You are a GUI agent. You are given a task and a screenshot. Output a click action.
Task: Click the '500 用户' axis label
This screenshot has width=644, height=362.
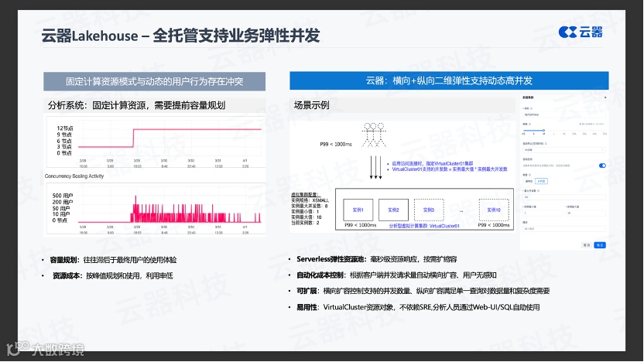pyautogui.click(x=63, y=196)
